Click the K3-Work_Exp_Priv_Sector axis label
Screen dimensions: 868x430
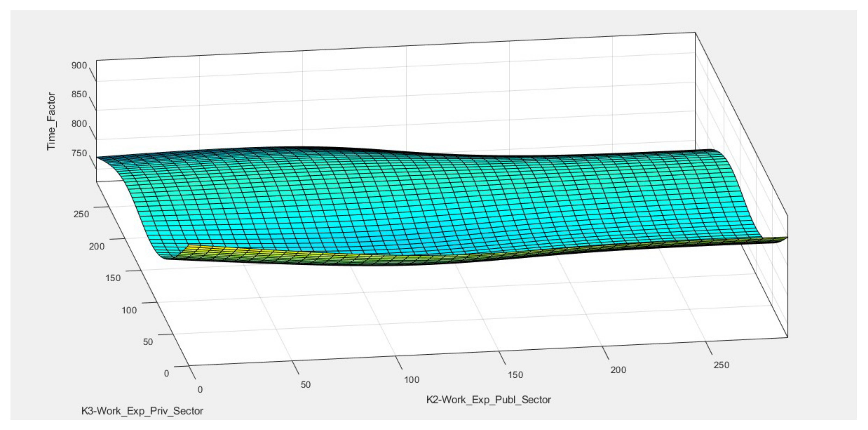point(142,411)
